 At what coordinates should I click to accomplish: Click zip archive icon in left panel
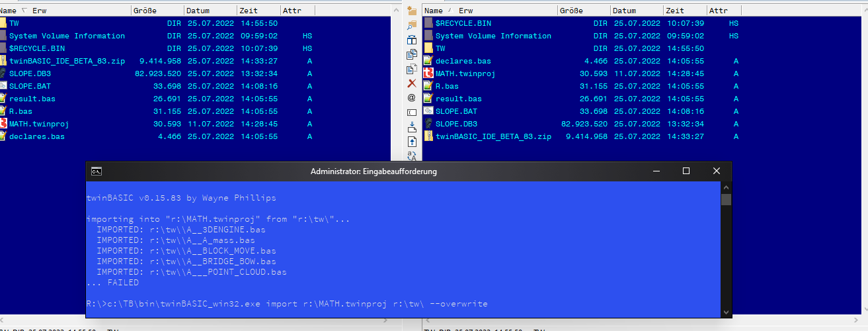coord(3,61)
